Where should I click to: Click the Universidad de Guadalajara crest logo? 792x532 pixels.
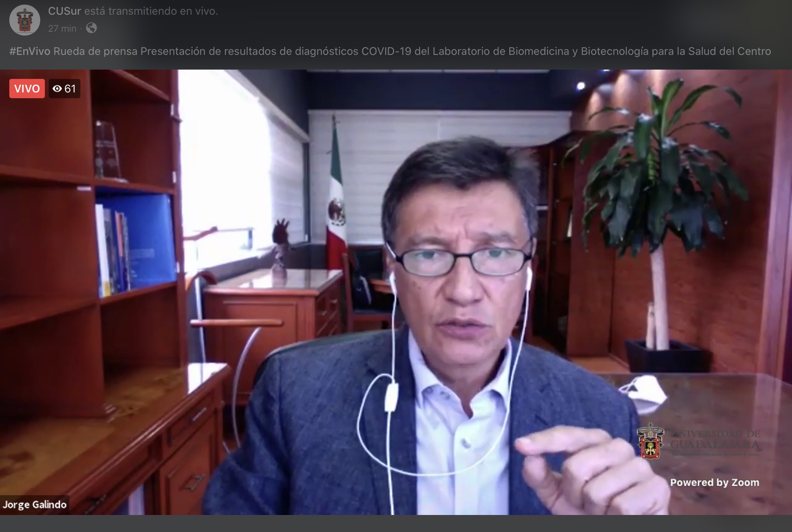[650, 442]
